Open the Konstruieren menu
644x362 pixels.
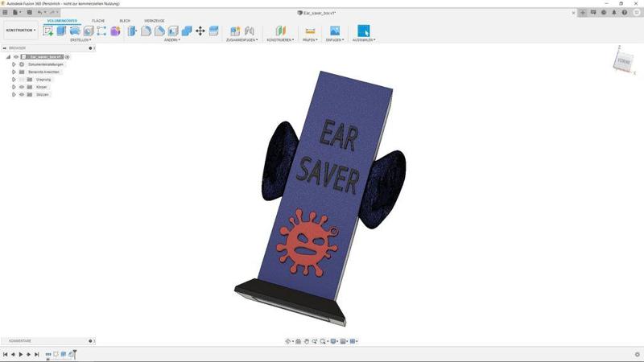(x=280, y=39)
